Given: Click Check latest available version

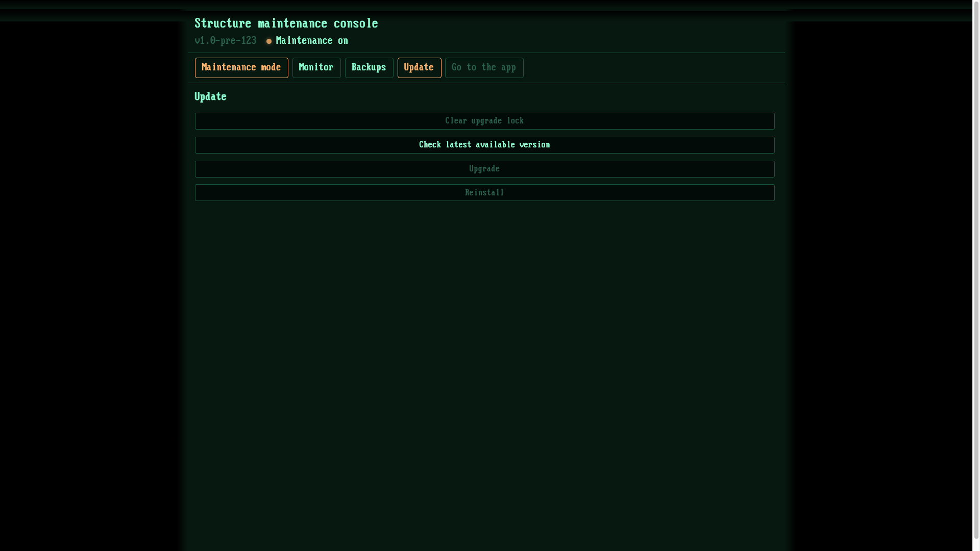Looking at the screenshot, I should pyautogui.click(x=484, y=145).
